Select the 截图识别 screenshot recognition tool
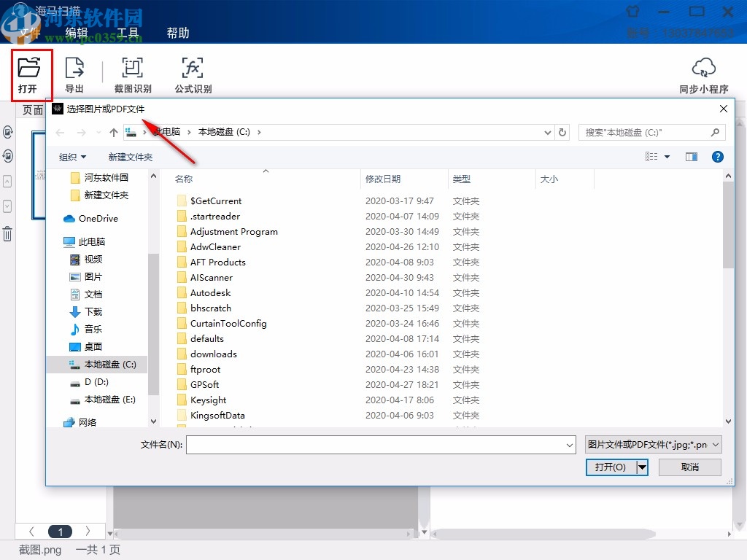This screenshot has height=560, width=747. coord(133,75)
